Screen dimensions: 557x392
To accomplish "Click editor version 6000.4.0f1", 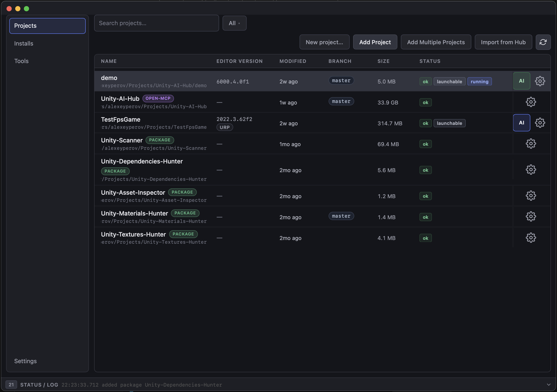I will coord(233,82).
